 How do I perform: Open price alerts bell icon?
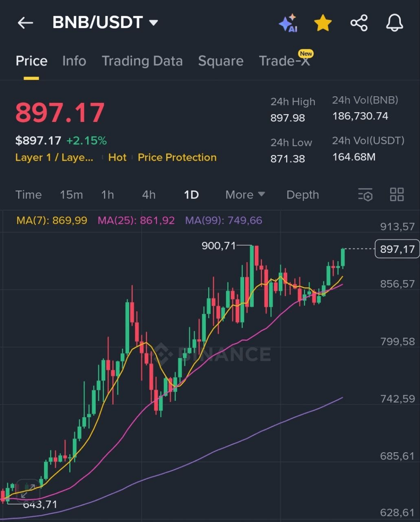[394, 23]
